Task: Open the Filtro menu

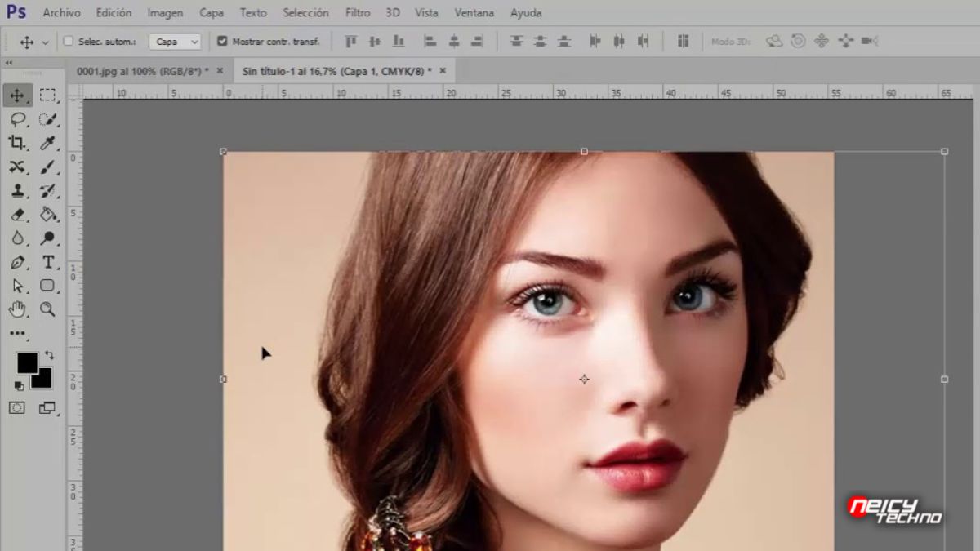Action: pos(358,13)
